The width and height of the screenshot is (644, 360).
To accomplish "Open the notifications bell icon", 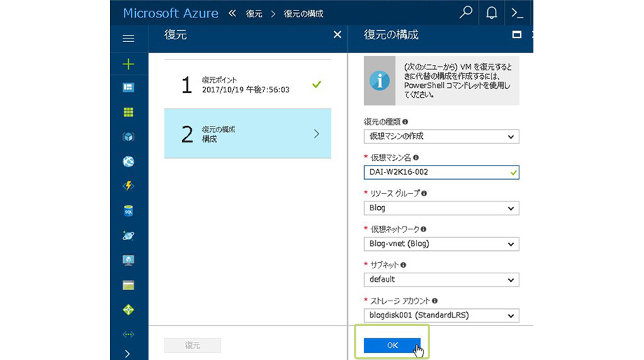I will [x=492, y=13].
